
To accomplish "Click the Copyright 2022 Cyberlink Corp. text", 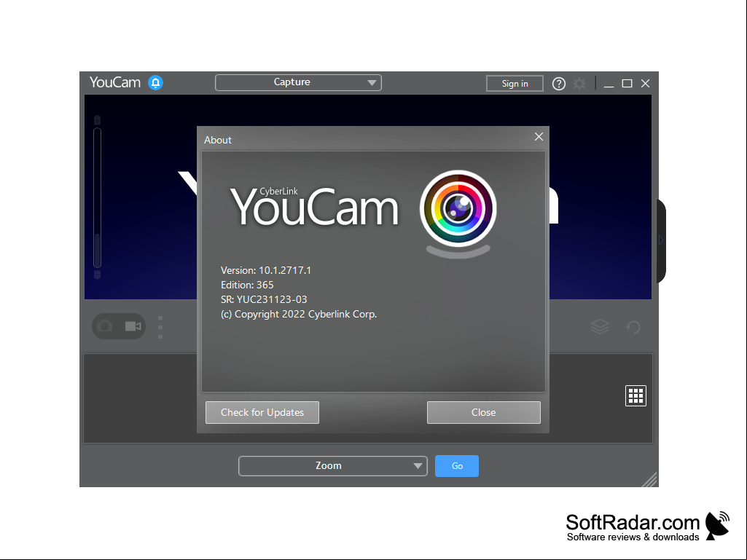I will [299, 315].
